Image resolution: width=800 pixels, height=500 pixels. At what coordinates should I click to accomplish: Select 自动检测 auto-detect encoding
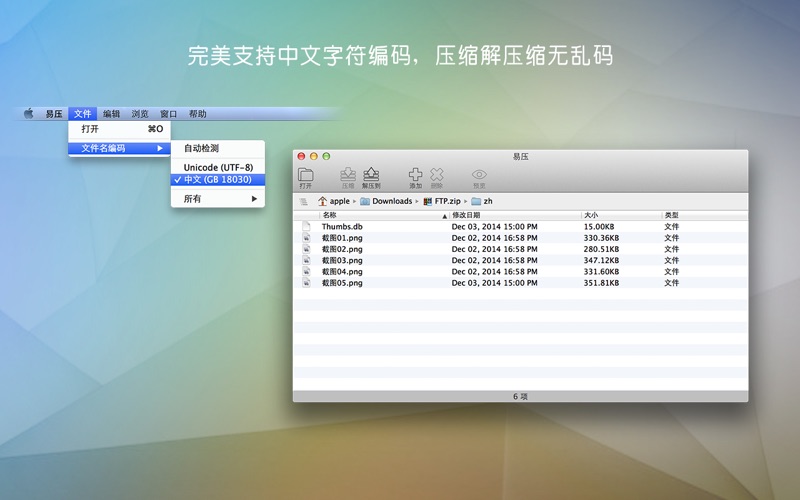[201, 149]
